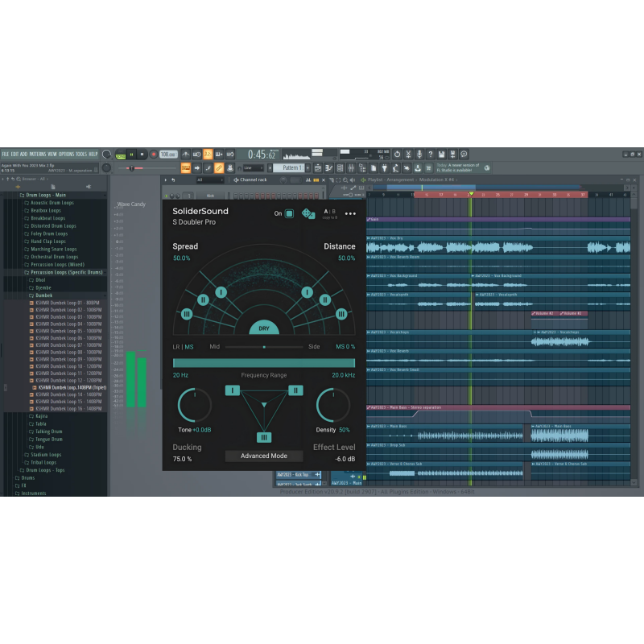This screenshot has height=644, width=644.
Task: Click the floppy disk save icon
Action: tap(441, 155)
